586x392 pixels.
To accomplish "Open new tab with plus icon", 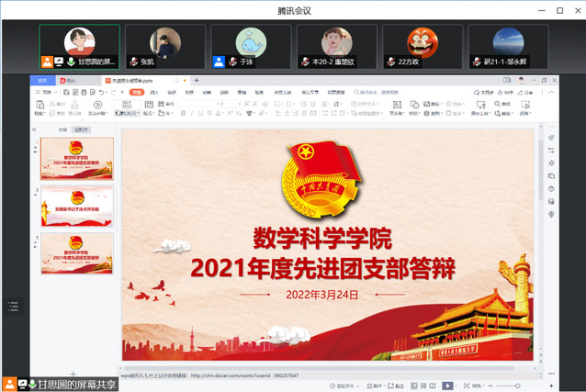I will (196, 81).
